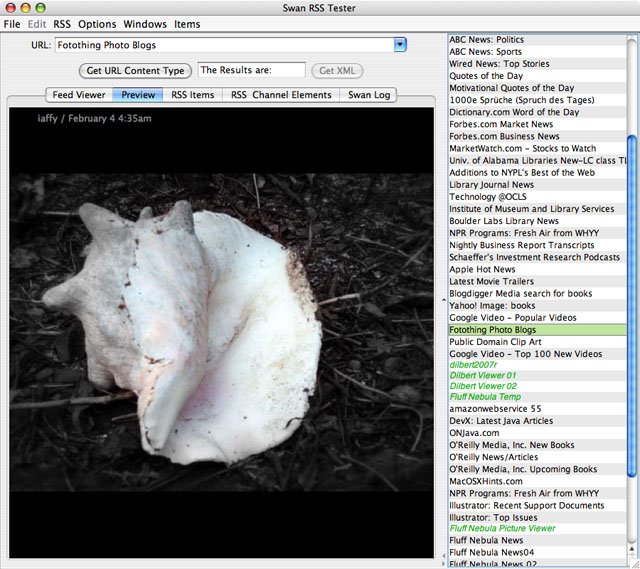The width and height of the screenshot is (640, 569).
Task: Switch to the RSS Items tab
Action: 192,95
